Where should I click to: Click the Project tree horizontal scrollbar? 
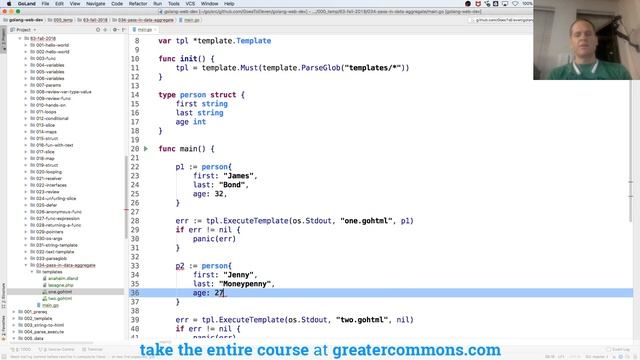[51, 343]
